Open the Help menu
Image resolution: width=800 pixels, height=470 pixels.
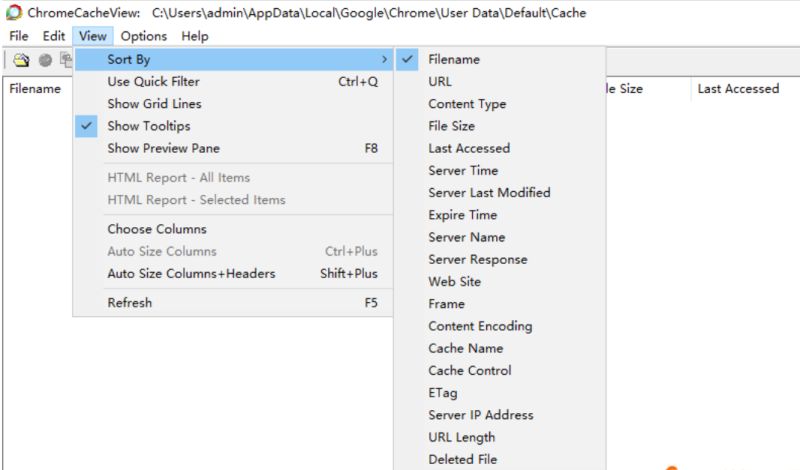[195, 36]
